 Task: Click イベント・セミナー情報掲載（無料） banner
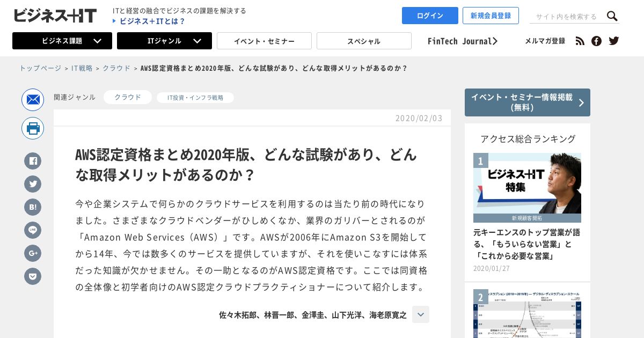click(x=528, y=102)
